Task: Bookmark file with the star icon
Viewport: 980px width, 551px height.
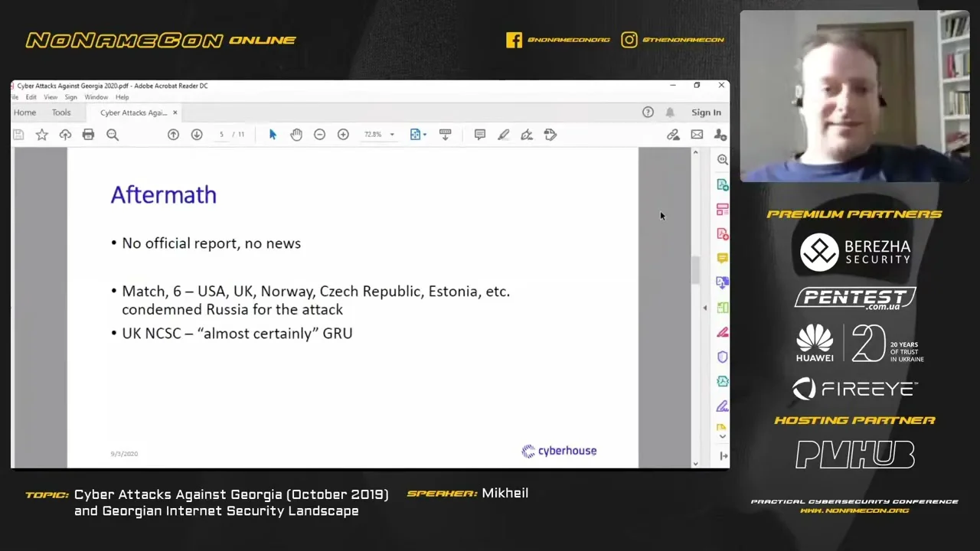Action: click(x=42, y=135)
